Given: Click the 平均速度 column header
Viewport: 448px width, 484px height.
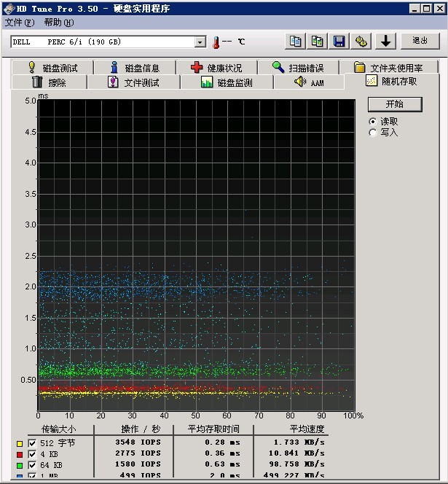Looking at the screenshot, I should (x=307, y=429).
